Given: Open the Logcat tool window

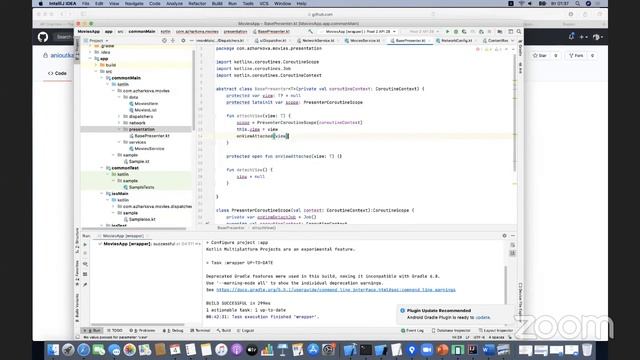Looking at the screenshot, I should [246, 330].
